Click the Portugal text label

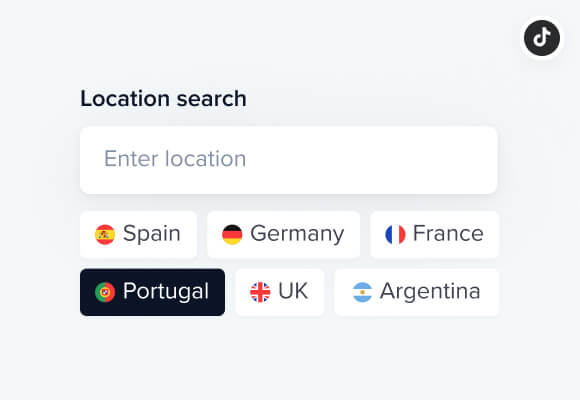tap(166, 292)
